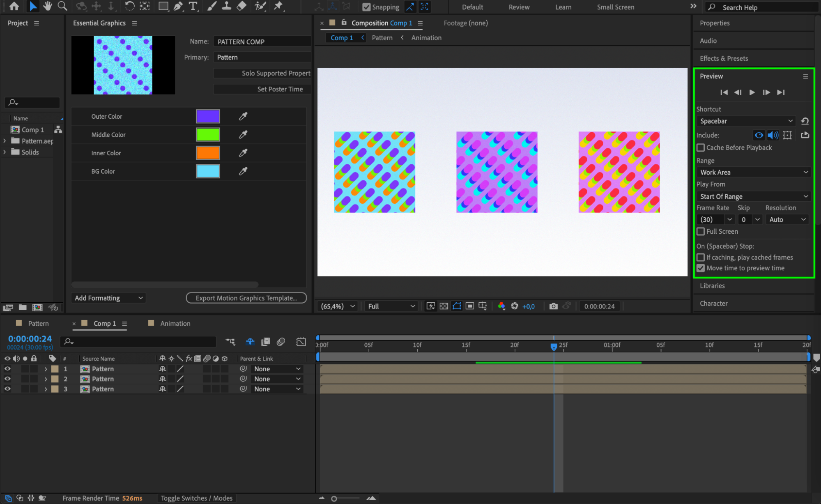This screenshot has width=821, height=504.
Task: Take a snapshot with camera icon
Action: click(x=553, y=306)
